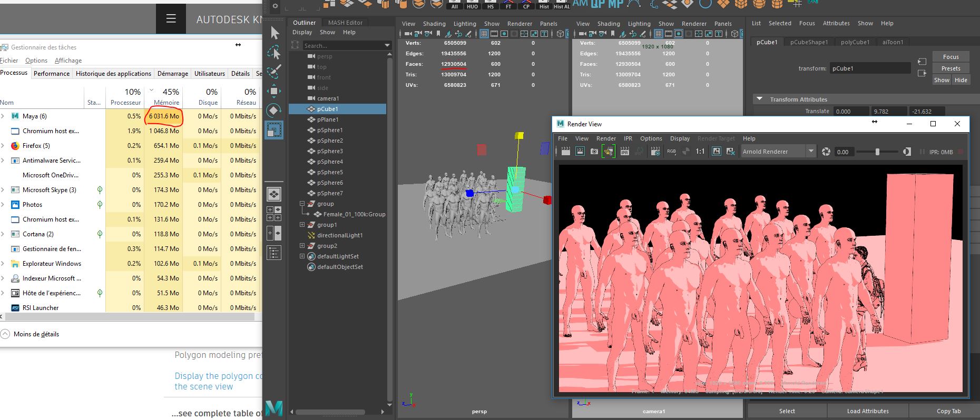Expand the group1 node in Outliner
980x420 pixels.
pos(302,225)
